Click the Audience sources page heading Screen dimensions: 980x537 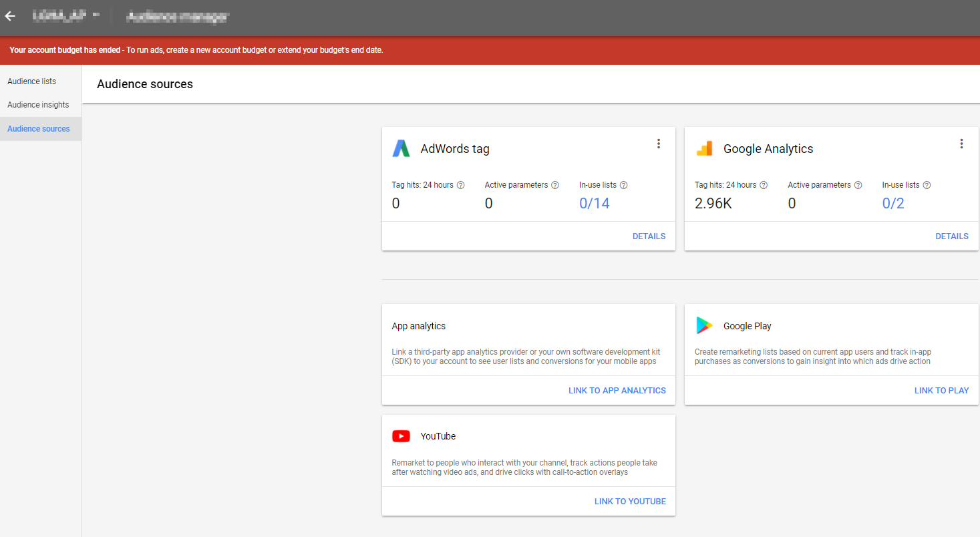point(145,84)
